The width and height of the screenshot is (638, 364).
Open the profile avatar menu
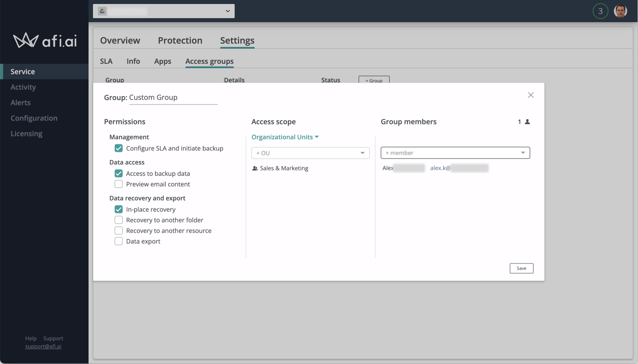click(x=620, y=11)
